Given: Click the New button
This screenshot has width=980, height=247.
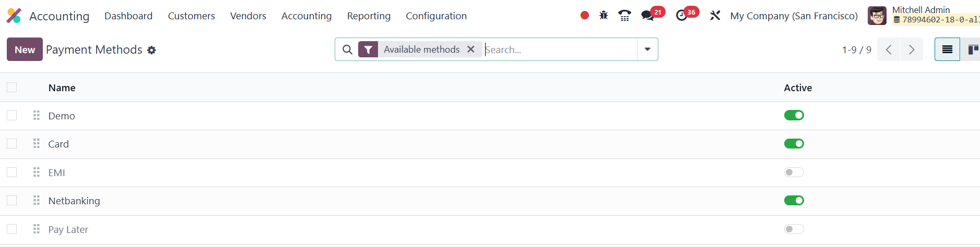Looking at the screenshot, I should (25, 50).
